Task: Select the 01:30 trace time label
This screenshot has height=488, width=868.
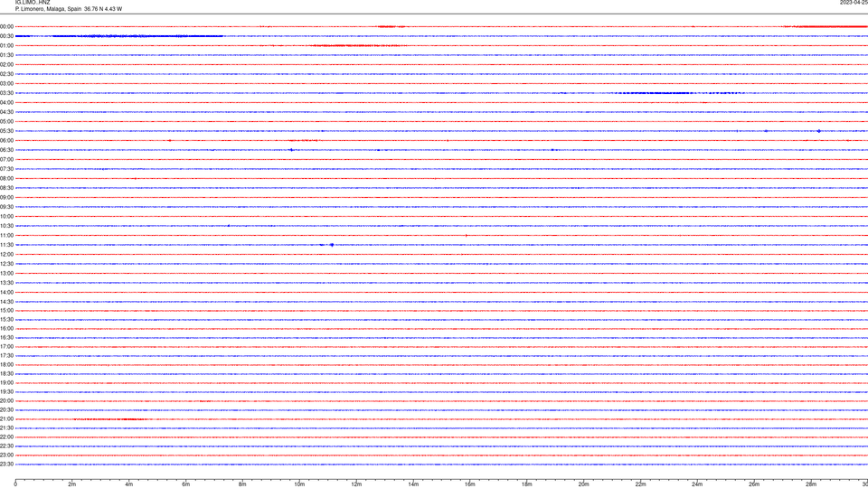Action: point(6,55)
